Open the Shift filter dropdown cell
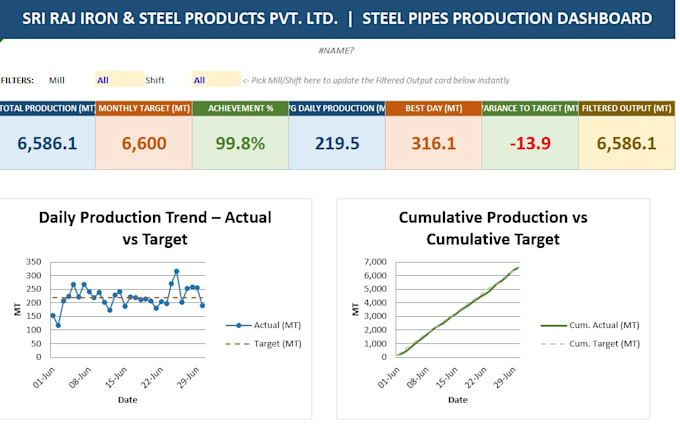This screenshot has width=680, height=428. [216, 79]
